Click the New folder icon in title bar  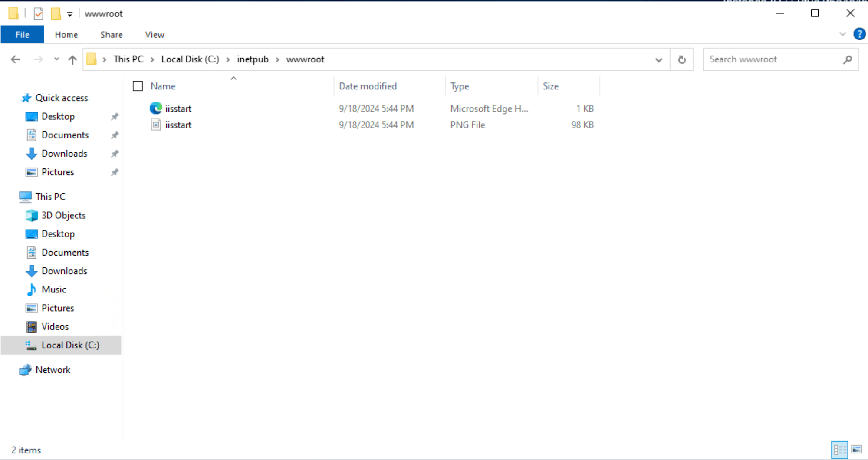[56, 14]
